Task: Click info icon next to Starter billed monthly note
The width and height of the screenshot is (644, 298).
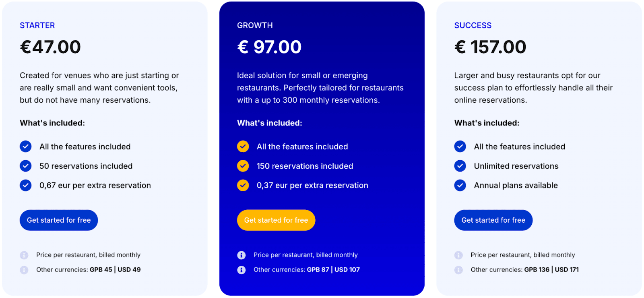Action: (x=24, y=255)
